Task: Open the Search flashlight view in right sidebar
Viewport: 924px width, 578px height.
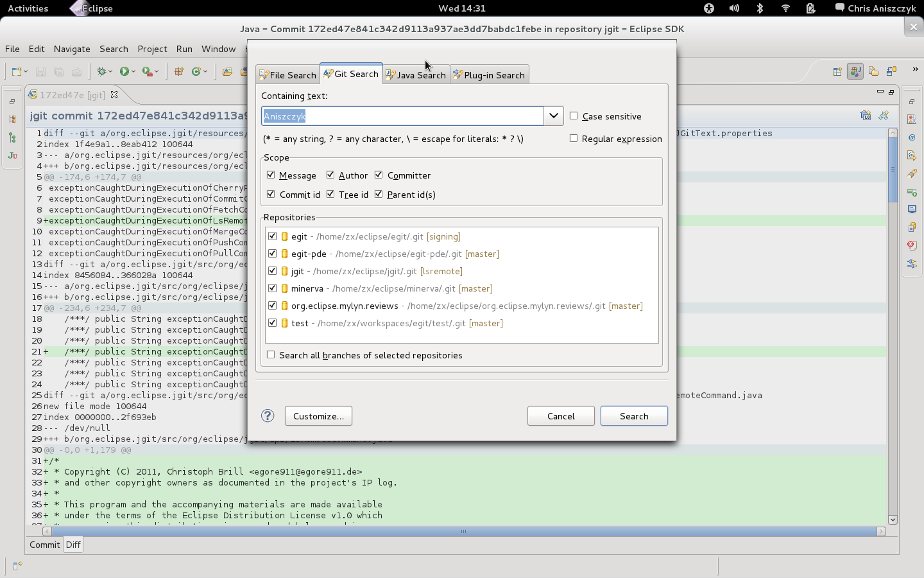Action: pos(912,173)
